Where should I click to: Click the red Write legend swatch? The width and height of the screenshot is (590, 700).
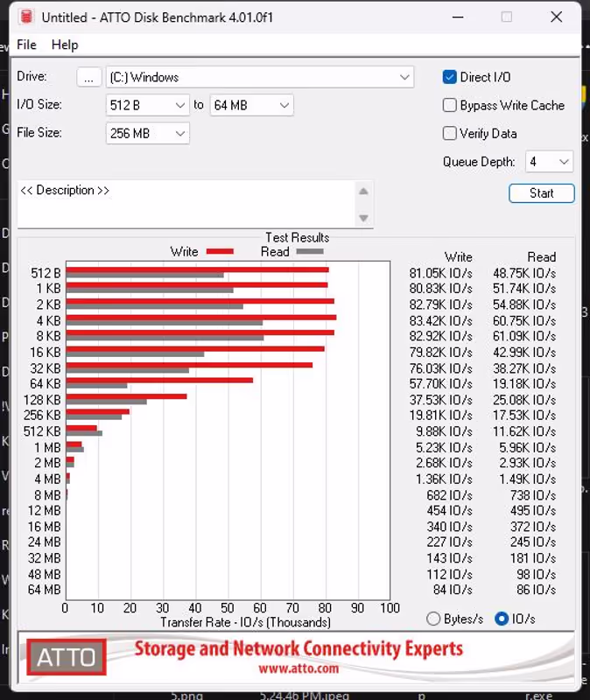click(x=221, y=251)
